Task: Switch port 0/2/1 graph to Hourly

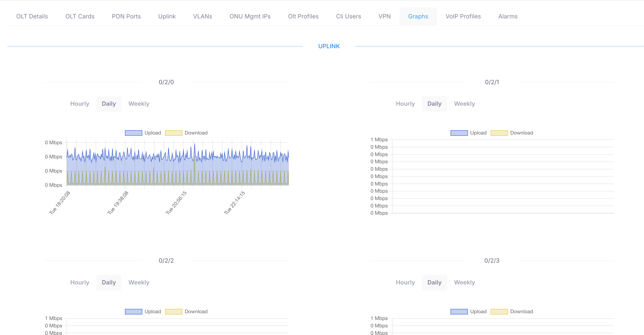Action: 405,104
